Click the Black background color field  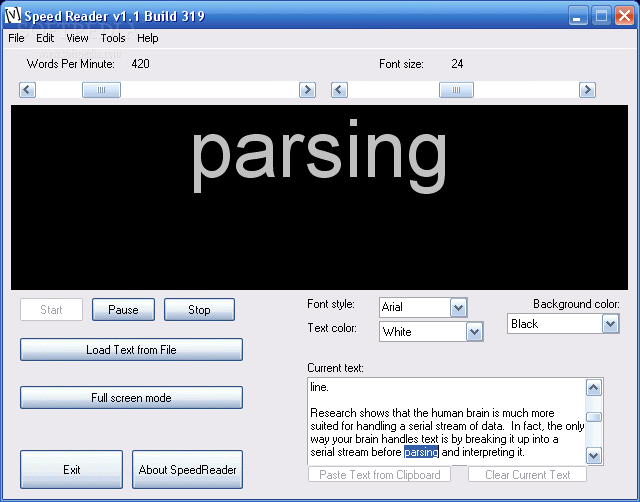click(x=555, y=324)
